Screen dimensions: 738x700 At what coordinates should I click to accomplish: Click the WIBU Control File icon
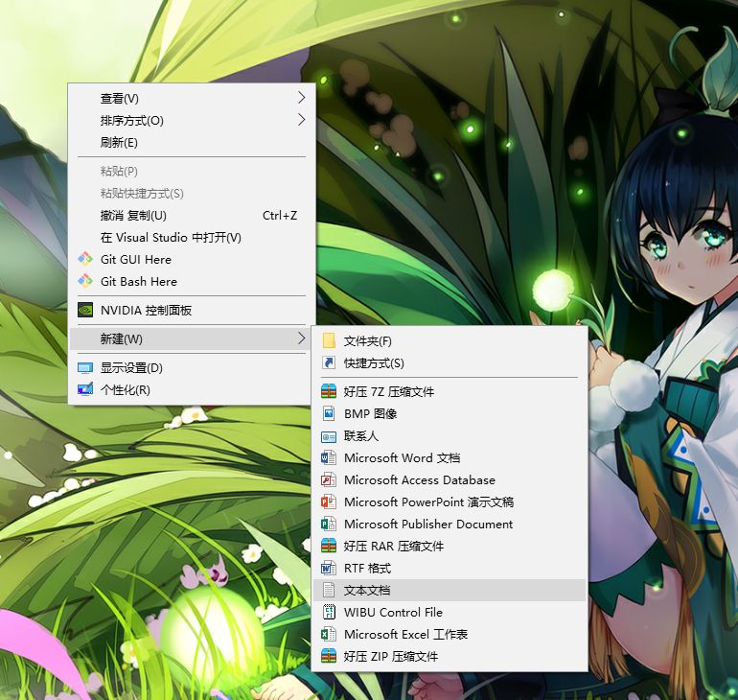329,612
